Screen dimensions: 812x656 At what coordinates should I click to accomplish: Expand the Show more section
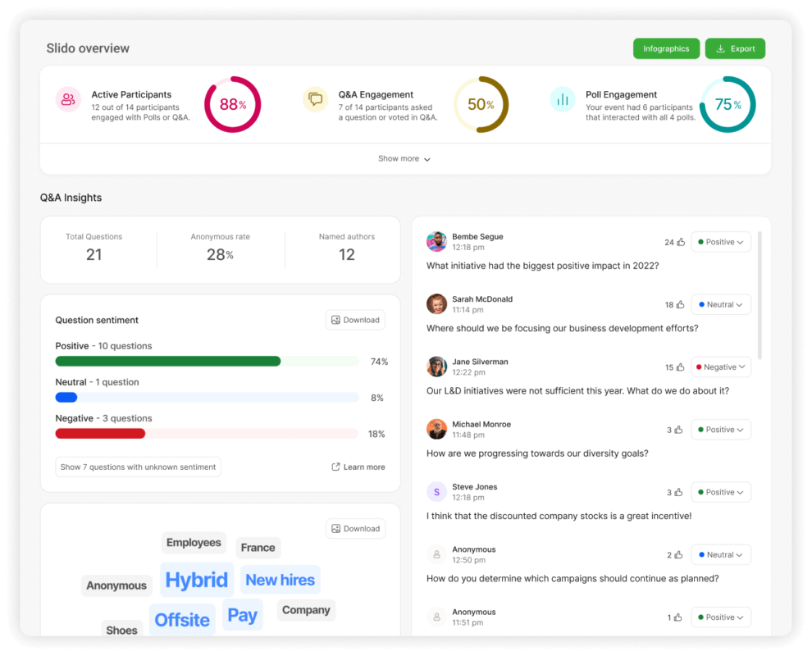[x=404, y=158]
